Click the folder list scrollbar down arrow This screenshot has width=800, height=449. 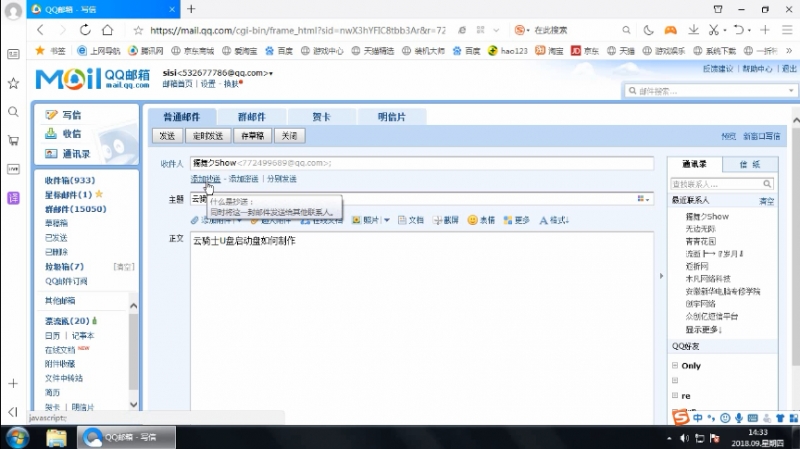133,405
